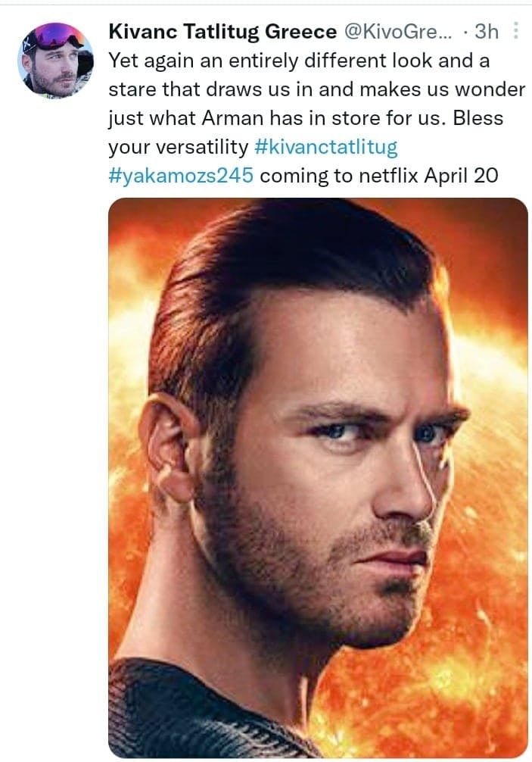
Task: Click the fiery sun background of the image
Action: pyautogui.click(x=484, y=591)
